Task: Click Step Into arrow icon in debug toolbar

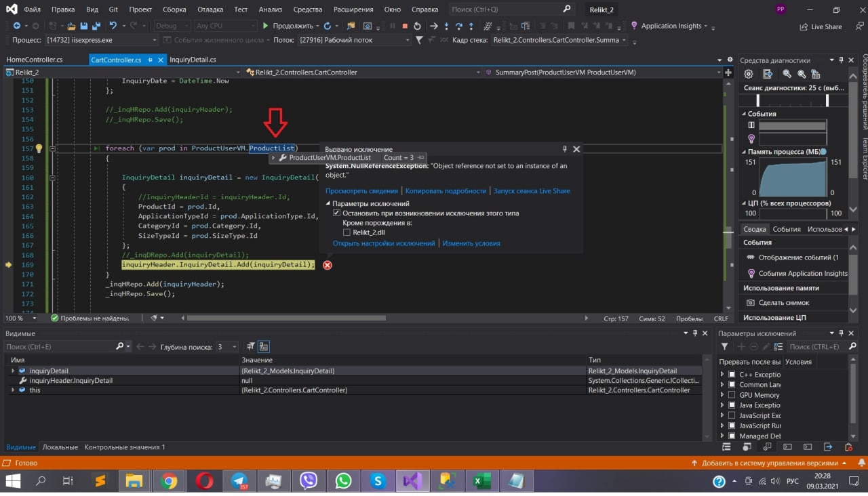Action: [446, 26]
